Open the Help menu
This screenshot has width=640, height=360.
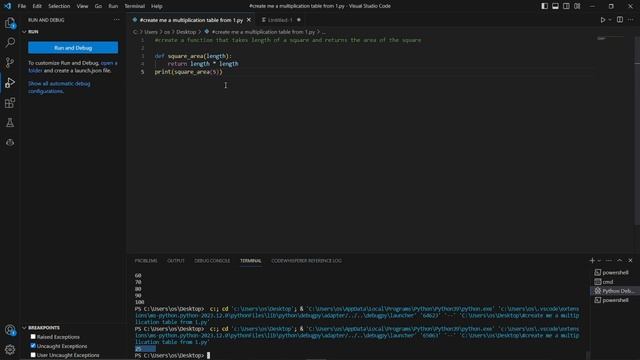(x=157, y=6)
